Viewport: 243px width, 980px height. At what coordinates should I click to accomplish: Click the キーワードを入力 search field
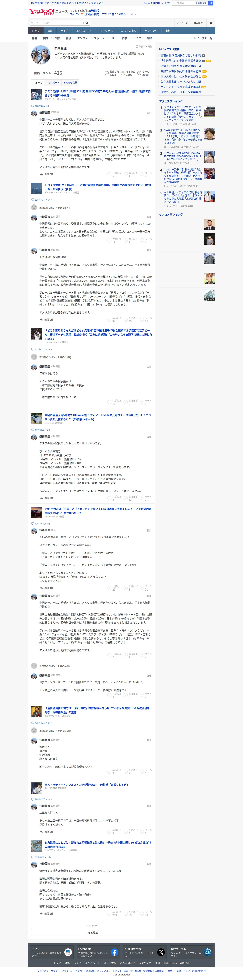coord(57,23)
